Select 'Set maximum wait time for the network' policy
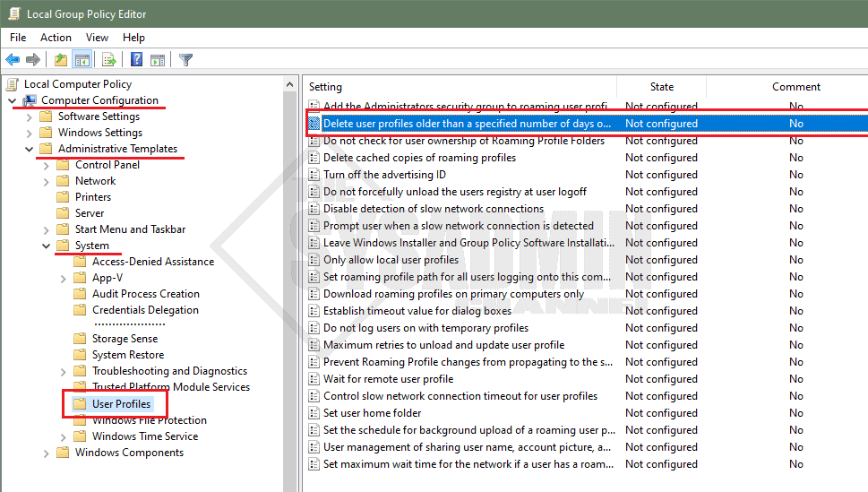The image size is (868, 492). (468, 464)
